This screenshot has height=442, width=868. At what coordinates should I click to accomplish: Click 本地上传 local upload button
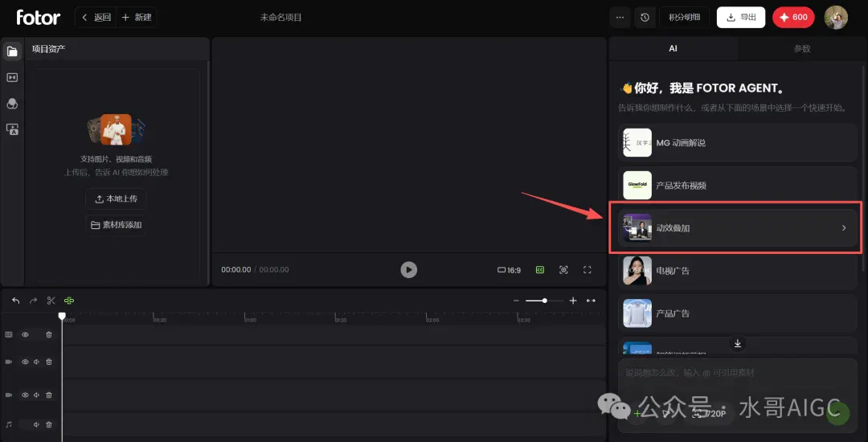[x=116, y=198]
